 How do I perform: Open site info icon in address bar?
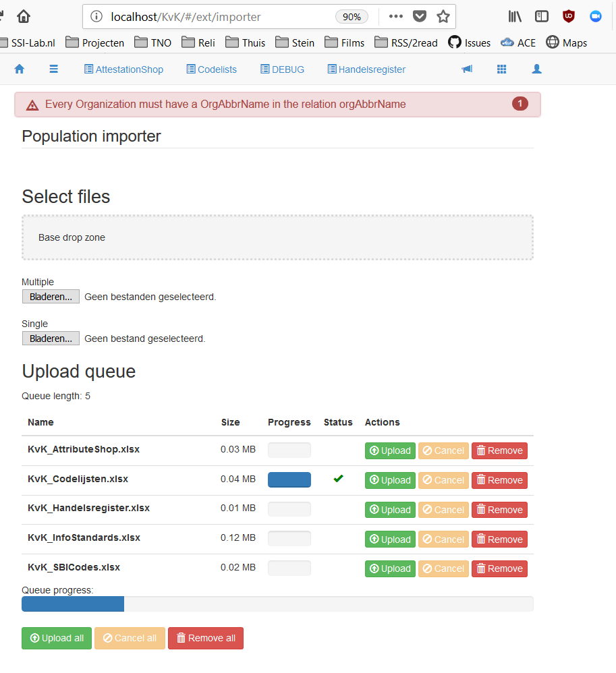coord(96,17)
